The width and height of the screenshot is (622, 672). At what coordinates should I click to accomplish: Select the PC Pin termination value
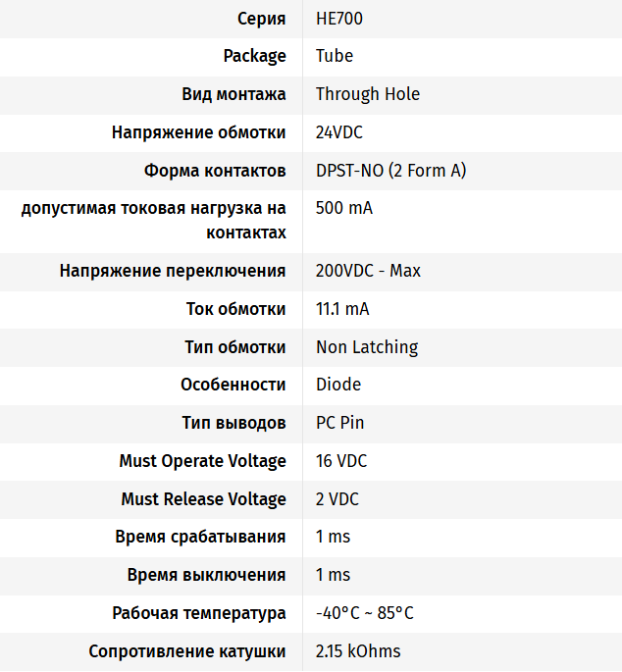coord(339,423)
